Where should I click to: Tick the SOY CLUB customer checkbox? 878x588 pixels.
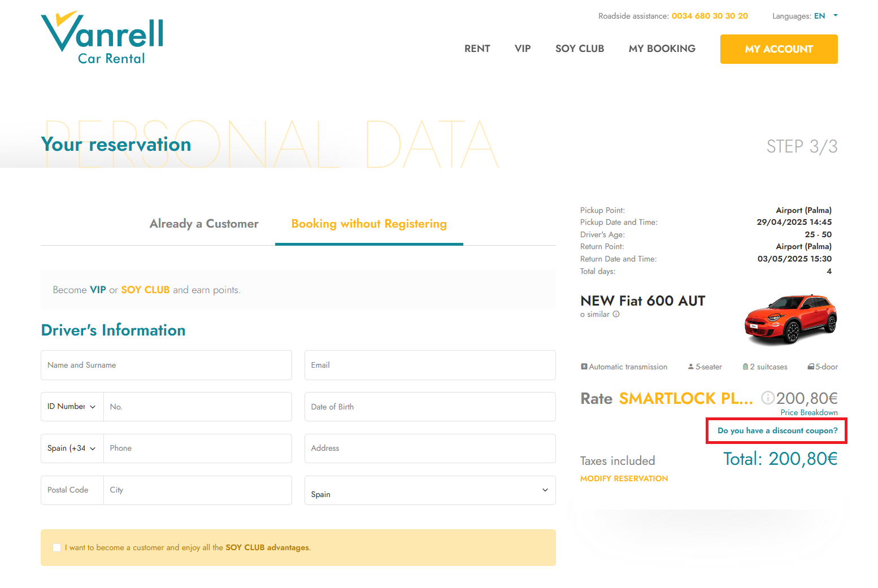(57, 548)
